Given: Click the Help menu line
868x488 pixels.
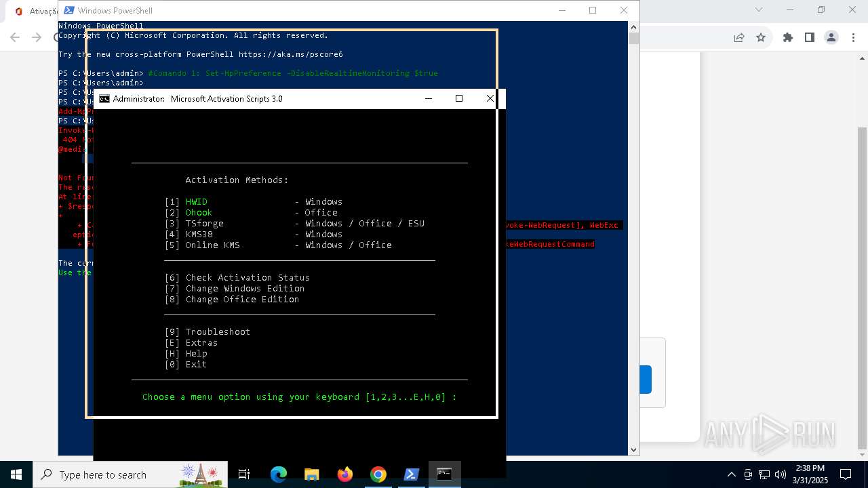Looking at the screenshot, I should tap(186, 353).
